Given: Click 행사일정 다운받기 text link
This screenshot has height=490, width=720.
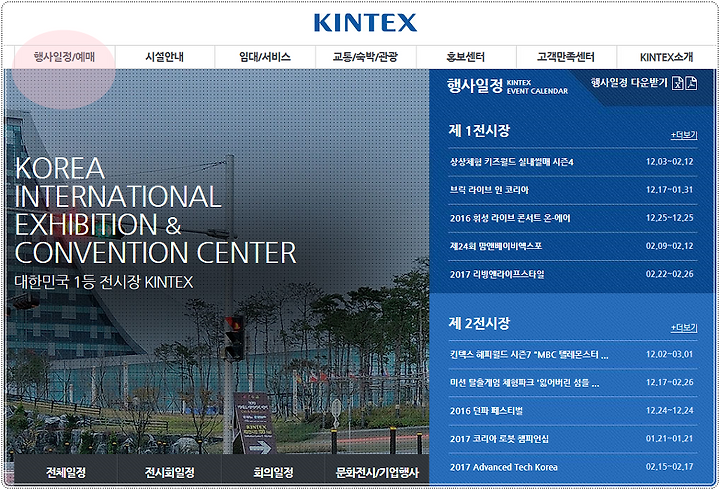Looking at the screenshot, I should click(x=629, y=83).
